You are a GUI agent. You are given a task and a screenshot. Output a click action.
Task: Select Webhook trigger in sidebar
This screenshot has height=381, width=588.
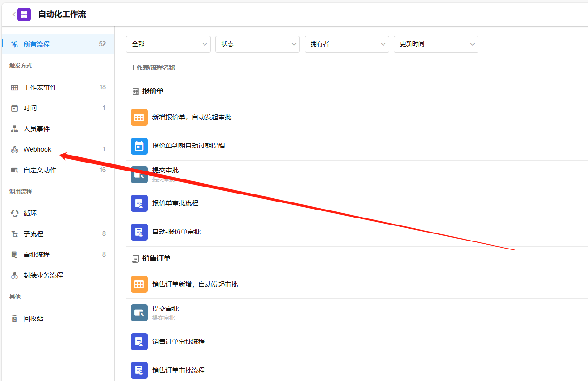pos(38,149)
